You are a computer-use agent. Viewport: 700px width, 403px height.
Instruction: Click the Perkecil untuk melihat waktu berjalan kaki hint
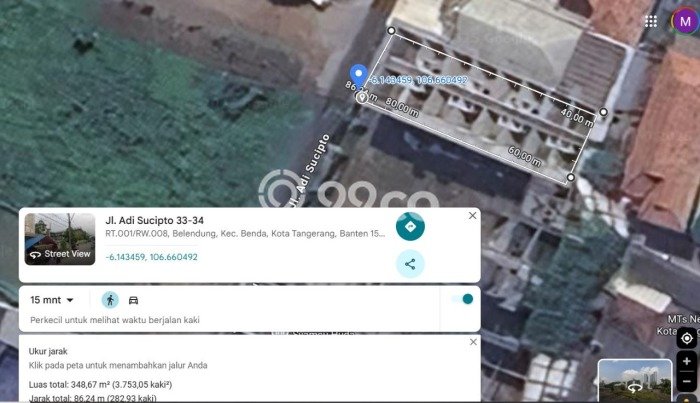pos(115,320)
